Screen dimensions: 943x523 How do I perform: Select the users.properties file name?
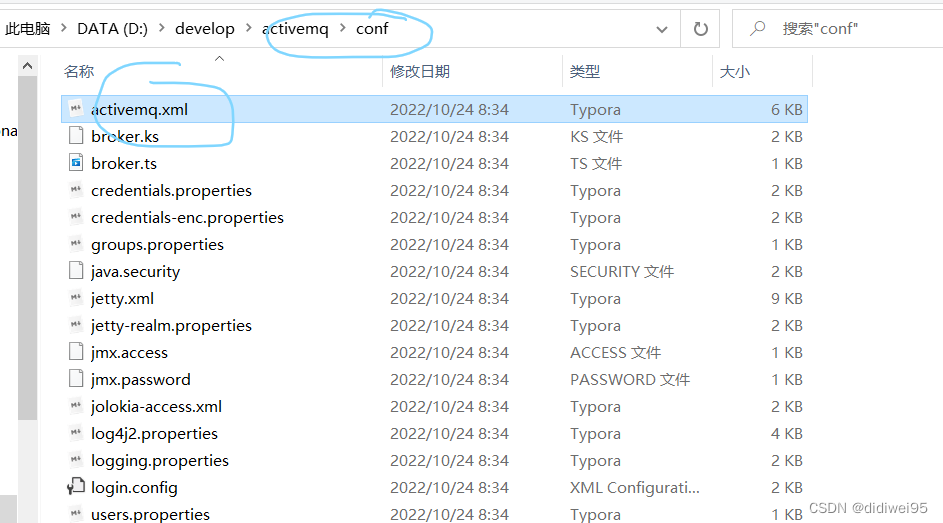(x=150, y=515)
